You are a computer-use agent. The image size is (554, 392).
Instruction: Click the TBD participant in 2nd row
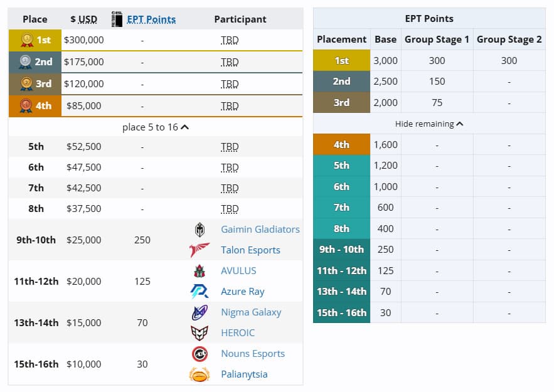tap(230, 62)
